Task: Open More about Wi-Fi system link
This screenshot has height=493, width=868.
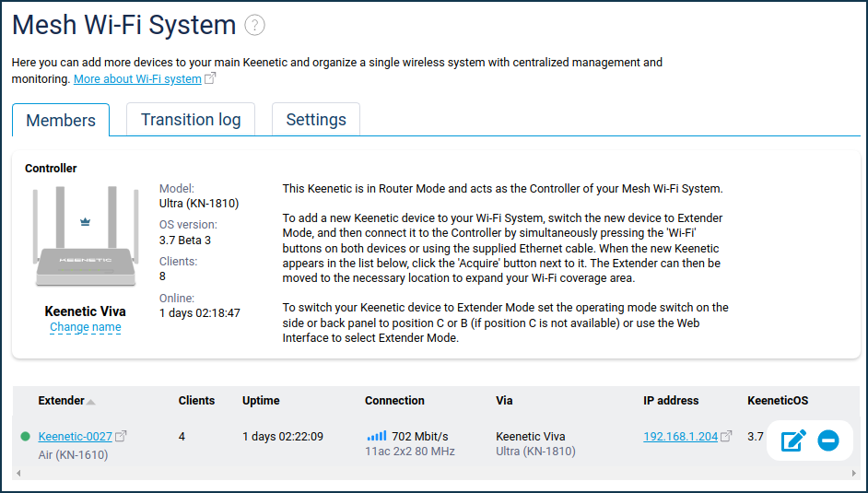Action: click(x=137, y=78)
